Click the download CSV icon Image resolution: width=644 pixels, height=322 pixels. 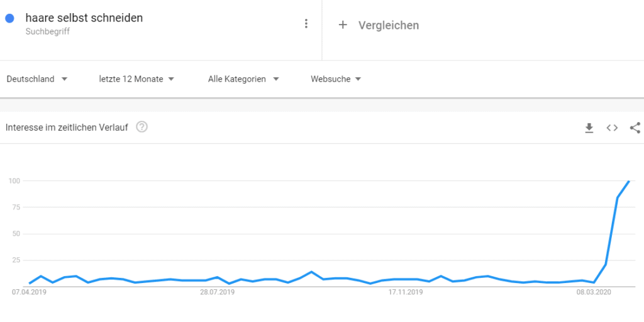coord(589,128)
